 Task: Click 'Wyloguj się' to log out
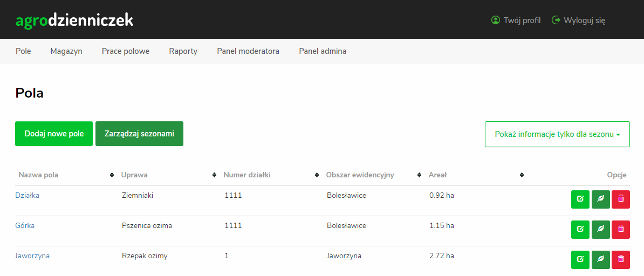pos(578,20)
